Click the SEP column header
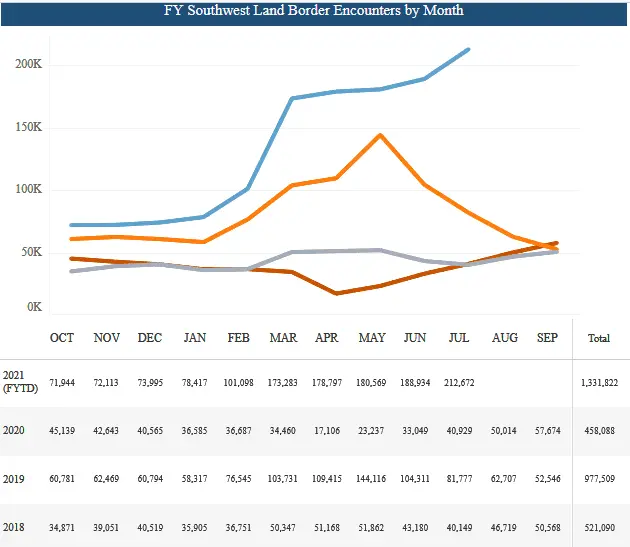Screen dimensions: 630x547 (547, 338)
